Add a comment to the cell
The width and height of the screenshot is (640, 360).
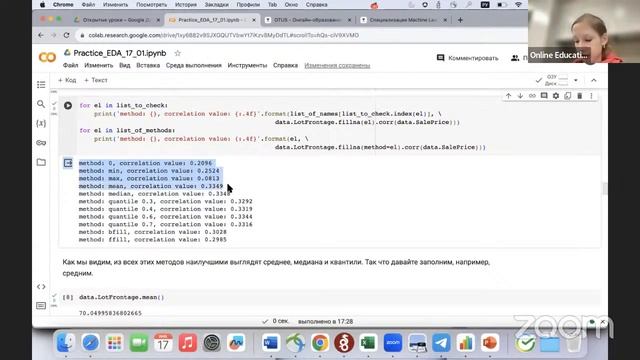tap(544, 96)
